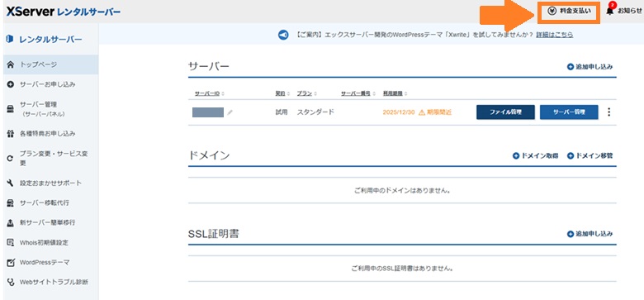Image resolution: width=644 pixels, height=300 pixels.
Task: Go to トップページ in sidebar
Action: point(50,64)
